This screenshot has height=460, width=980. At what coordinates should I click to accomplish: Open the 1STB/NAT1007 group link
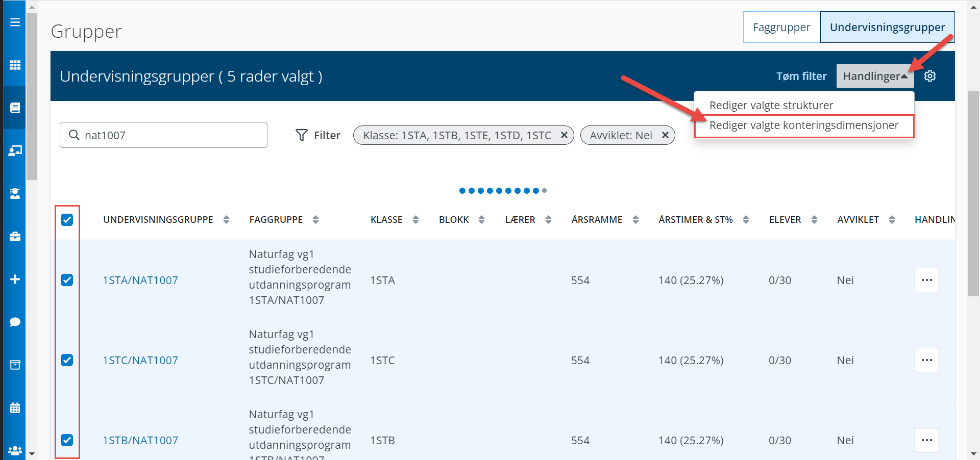(x=140, y=440)
